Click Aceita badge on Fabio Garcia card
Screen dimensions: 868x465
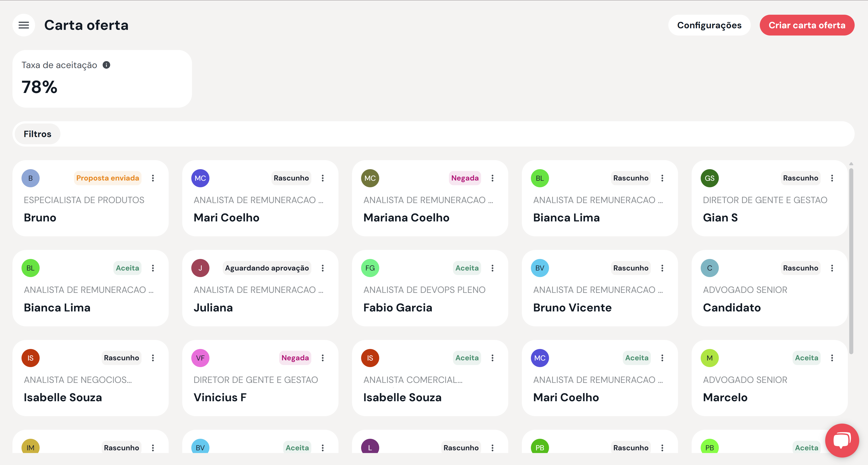click(x=467, y=268)
